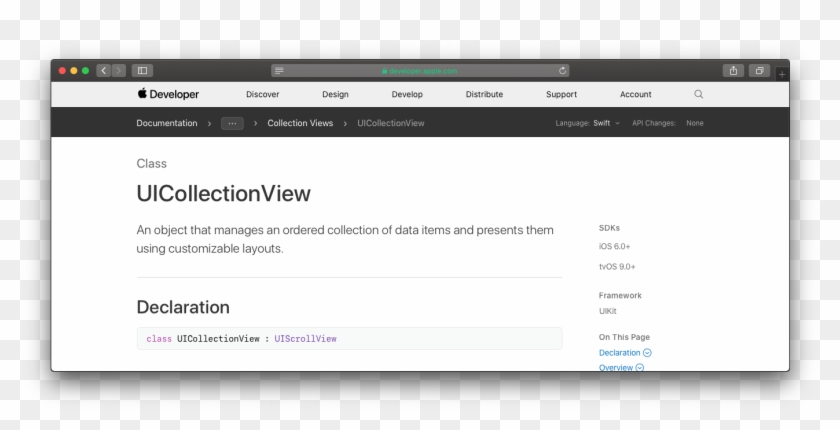
Task: Open the Develop menu item
Action: [x=407, y=94]
